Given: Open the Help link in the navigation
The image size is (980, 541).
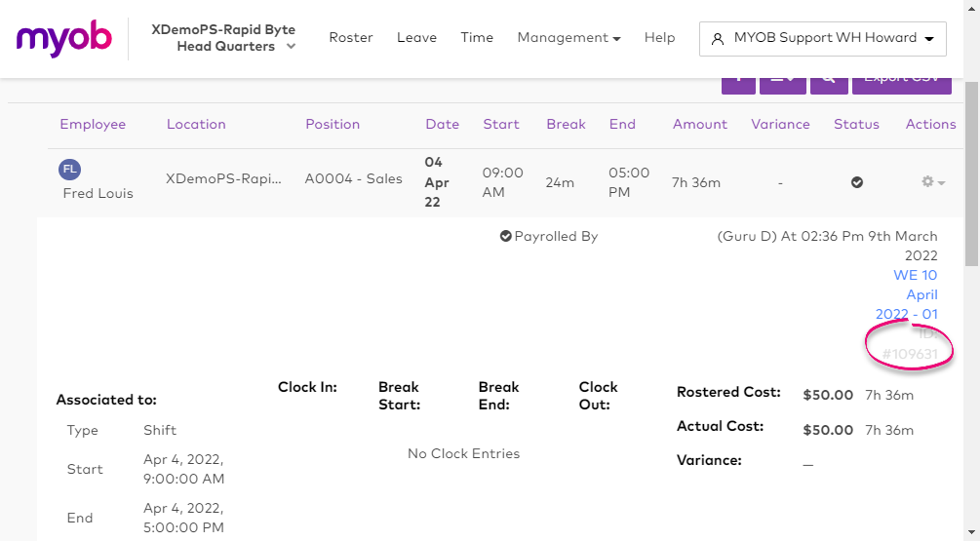Looking at the screenshot, I should tap(659, 38).
